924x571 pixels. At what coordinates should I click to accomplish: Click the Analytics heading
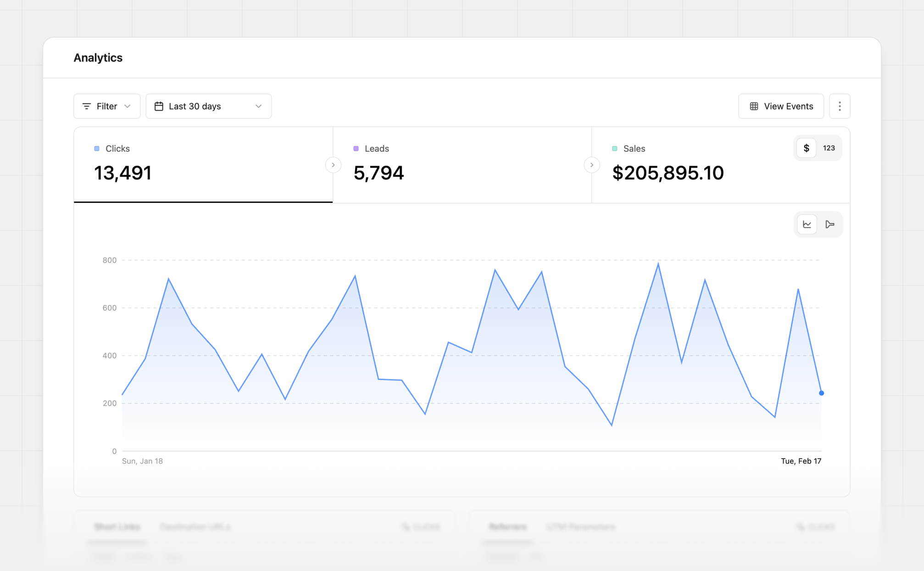click(x=98, y=57)
